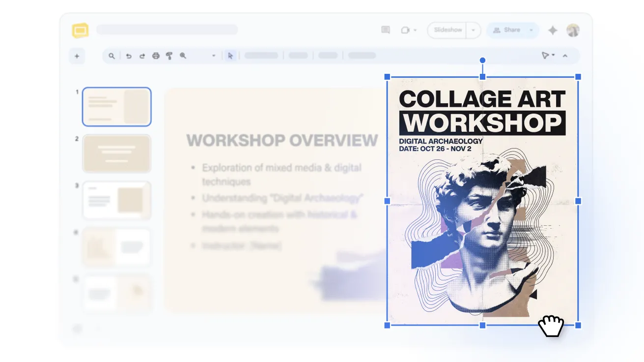Open the comment history icon
The image size is (644, 362).
386,30
